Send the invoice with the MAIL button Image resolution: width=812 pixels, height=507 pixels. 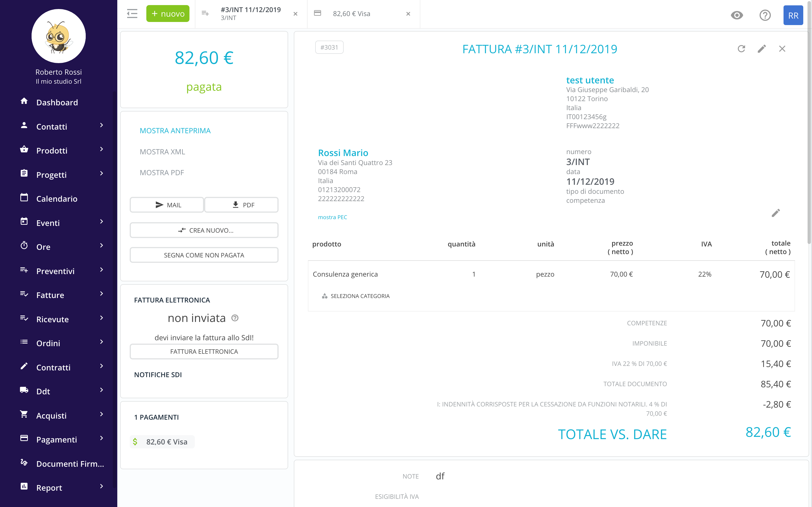[167, 205]
